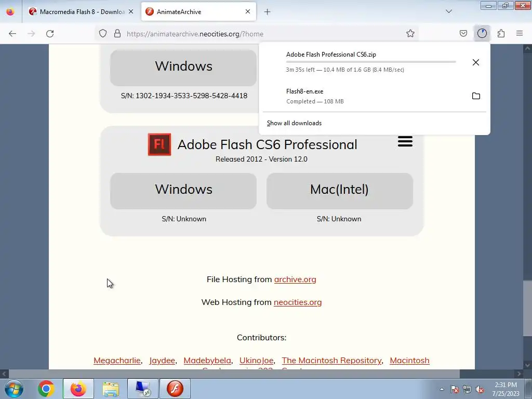Cancel the Adobe Flash CS6 zip download
The height and width of the screenshot is (399, 532).
pyautogui.click(x=476, y=62)
